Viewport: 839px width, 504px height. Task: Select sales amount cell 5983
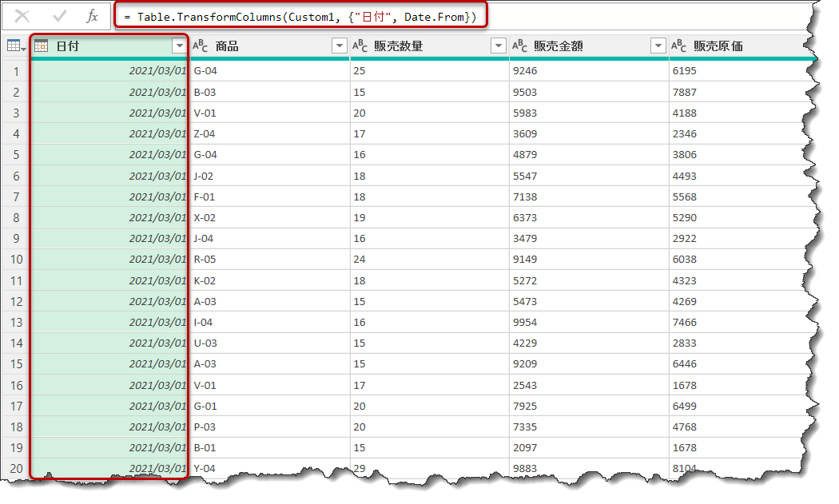(x=589, y=113)
